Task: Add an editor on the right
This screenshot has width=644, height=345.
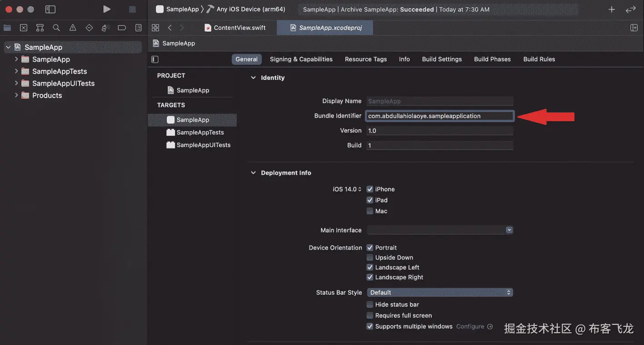Action: pyautogui.click(x=634, y=28)
